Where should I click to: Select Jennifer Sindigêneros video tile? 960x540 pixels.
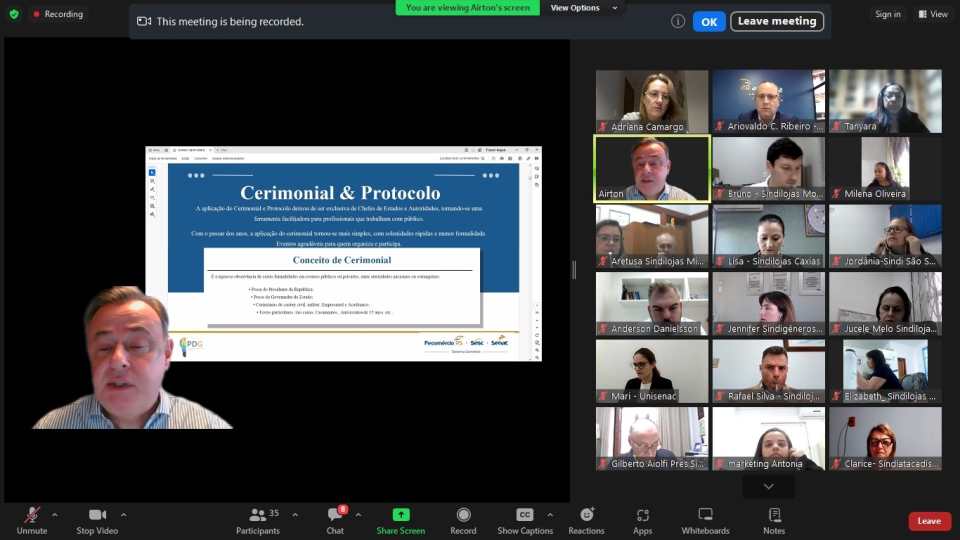pyautogui.click(x=768, y=304)
